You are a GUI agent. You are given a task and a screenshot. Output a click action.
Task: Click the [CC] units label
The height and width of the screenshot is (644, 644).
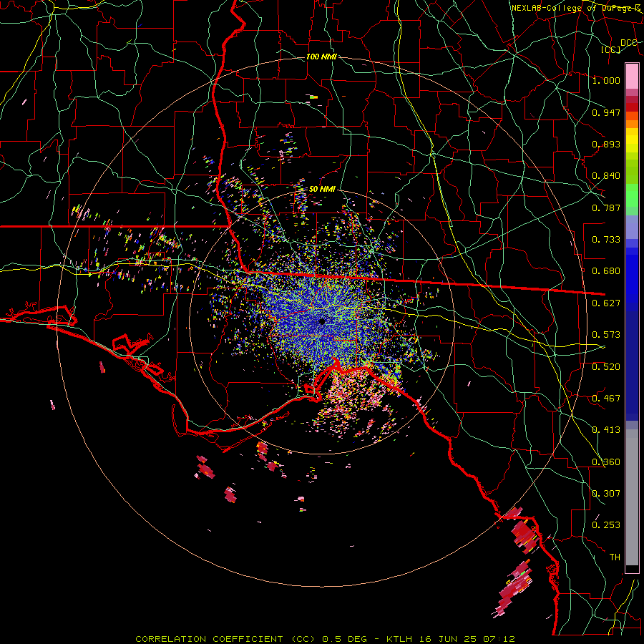tap(611, 49)
